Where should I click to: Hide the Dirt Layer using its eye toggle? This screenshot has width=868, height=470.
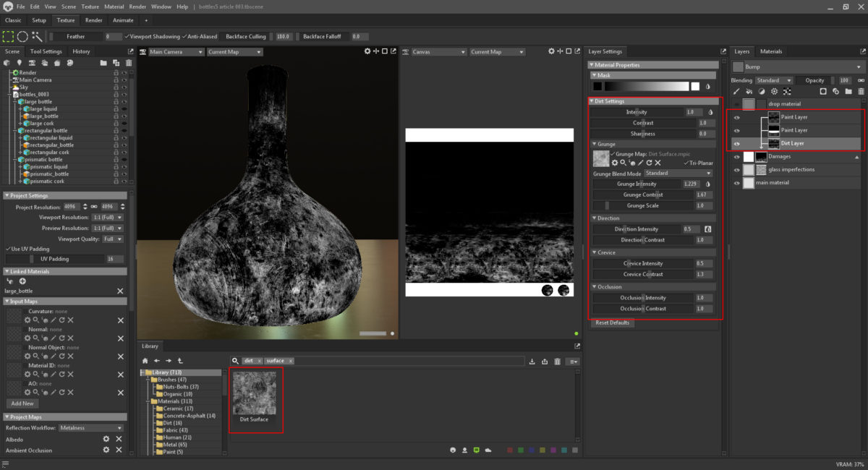(736, 143)
